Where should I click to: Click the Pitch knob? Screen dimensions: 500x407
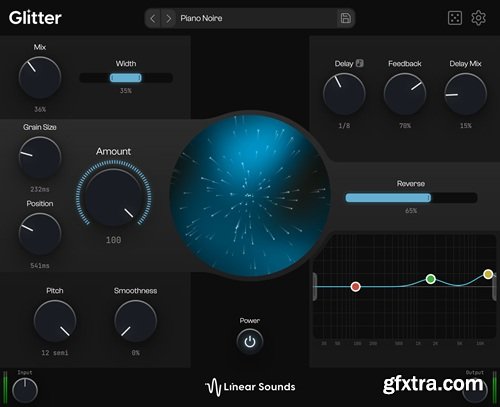(55, 321)
